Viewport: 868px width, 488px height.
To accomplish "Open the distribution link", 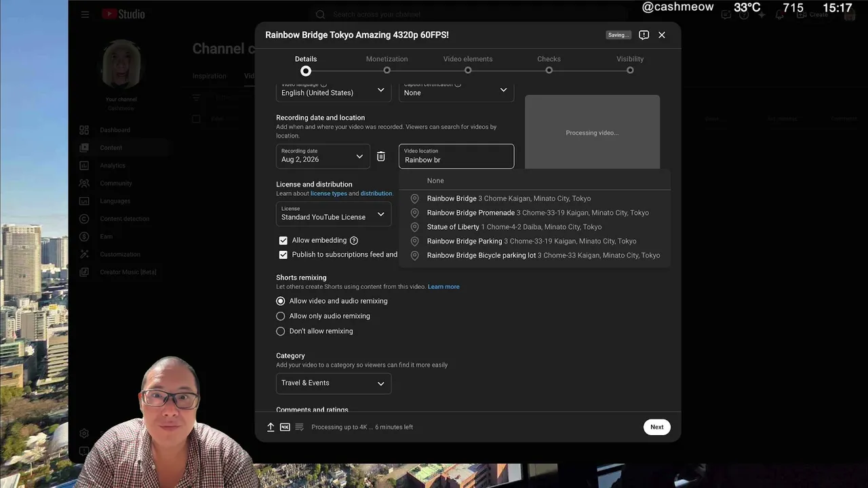I will 376,194.
